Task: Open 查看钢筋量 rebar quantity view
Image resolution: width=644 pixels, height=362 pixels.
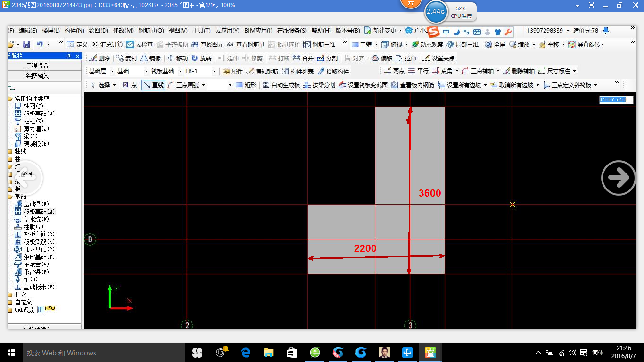Action: click(246, 44)
